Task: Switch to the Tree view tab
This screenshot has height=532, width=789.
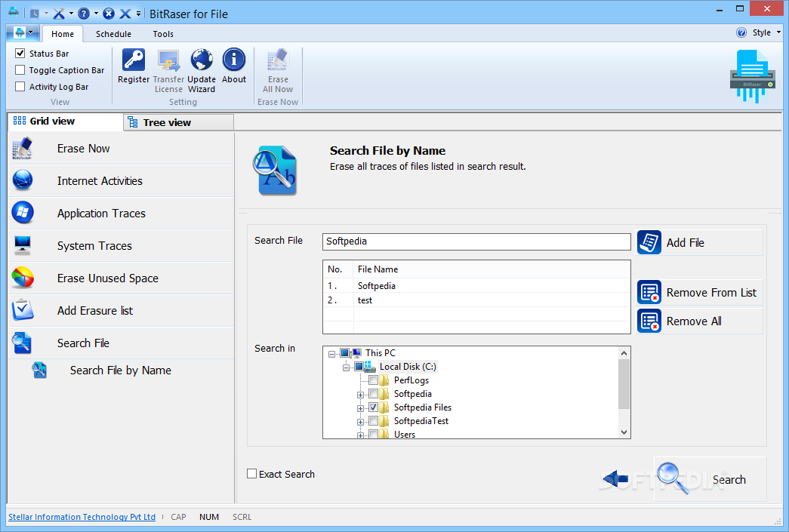Action: coord(179,122)
